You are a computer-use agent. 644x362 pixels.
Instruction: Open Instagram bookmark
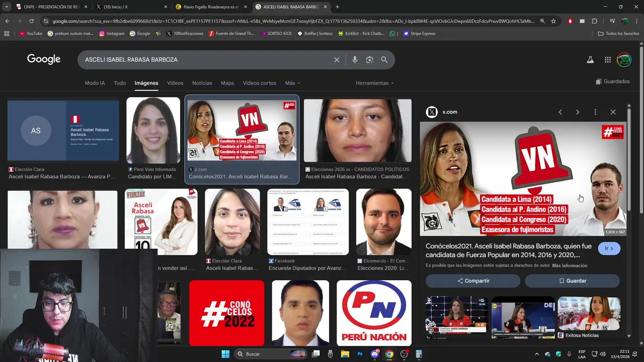click(112, 34)
